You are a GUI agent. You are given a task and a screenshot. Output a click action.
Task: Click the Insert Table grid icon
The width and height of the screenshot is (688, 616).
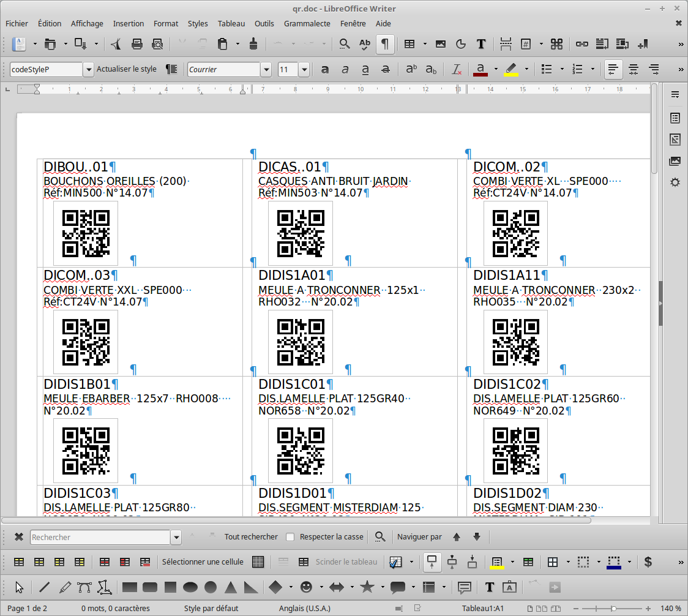[x=409, y=44]
